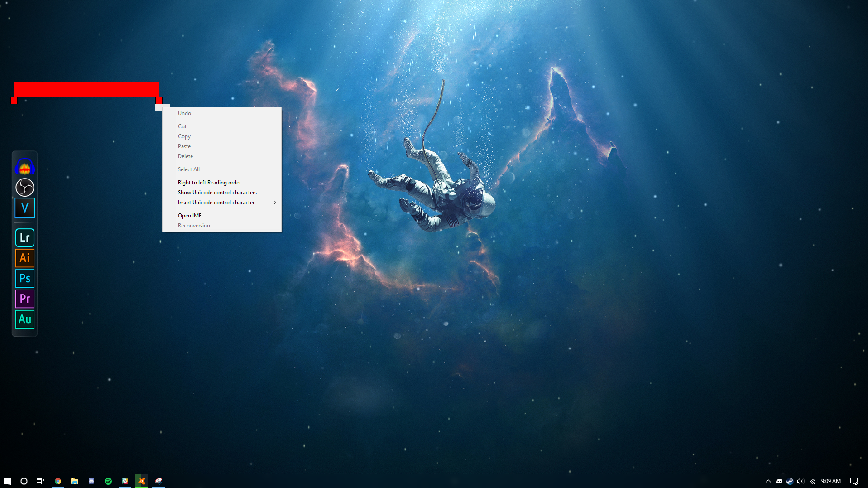This screenshot has height=488, width=868.
Task: Toggle Show Unicode control characters
Action: [222, 193]
